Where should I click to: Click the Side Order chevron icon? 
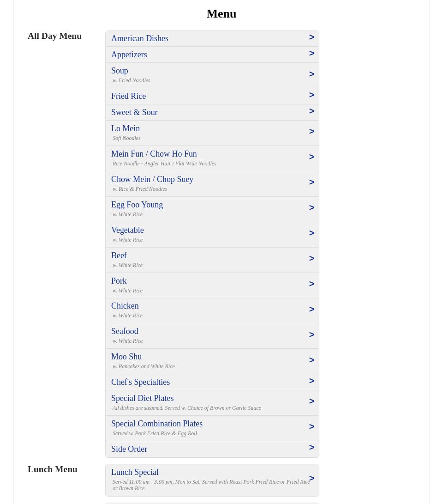coord(311,448)
